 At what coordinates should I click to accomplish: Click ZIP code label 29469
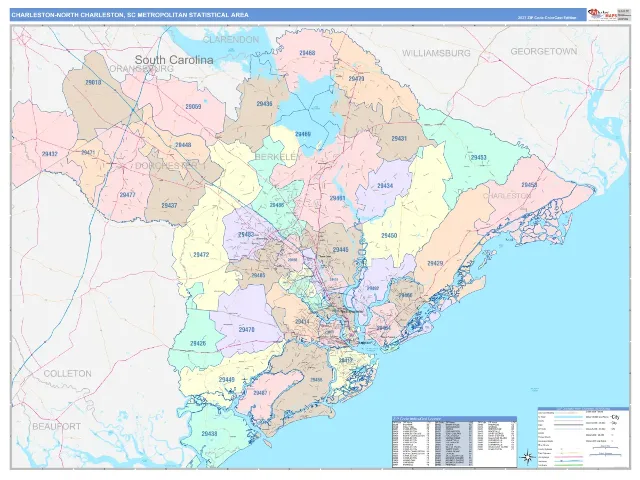click(303, 134)
